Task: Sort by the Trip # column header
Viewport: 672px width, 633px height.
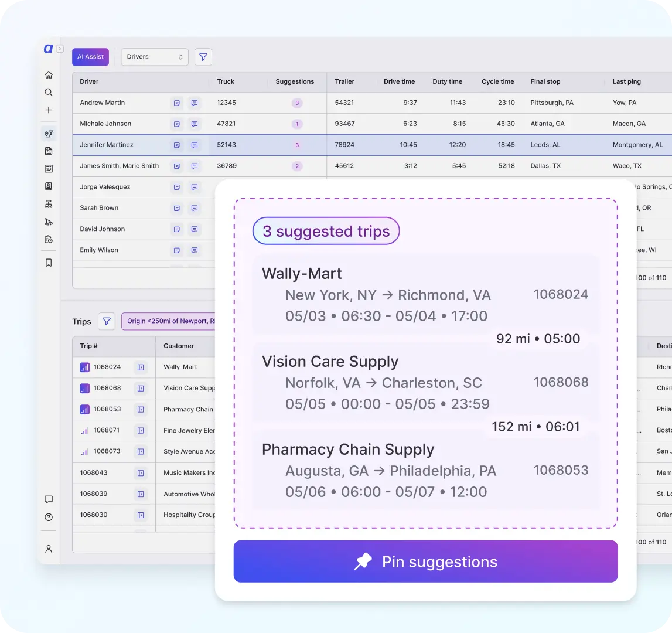Action: click(x=88, y=346)
